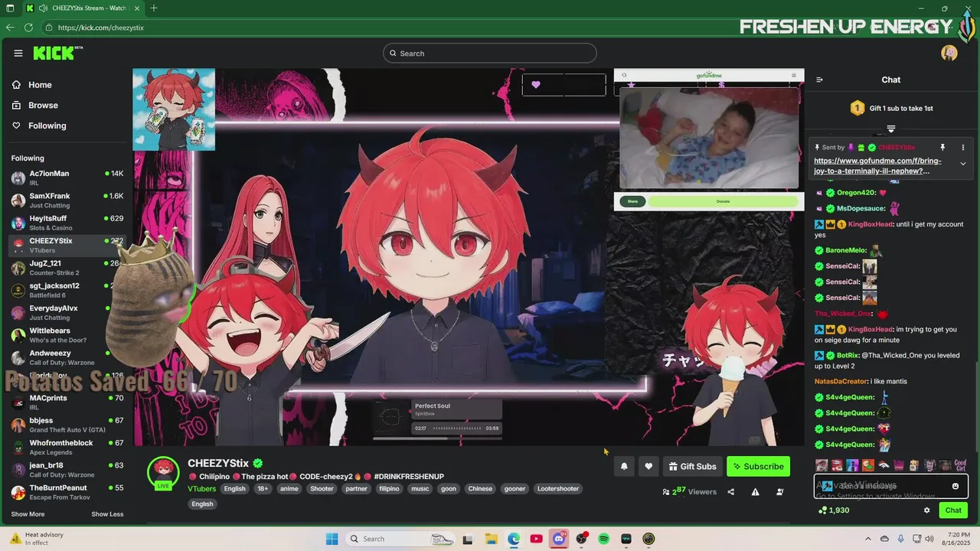
Task: Go back in browser navigation
Action: tap(10, 27)
